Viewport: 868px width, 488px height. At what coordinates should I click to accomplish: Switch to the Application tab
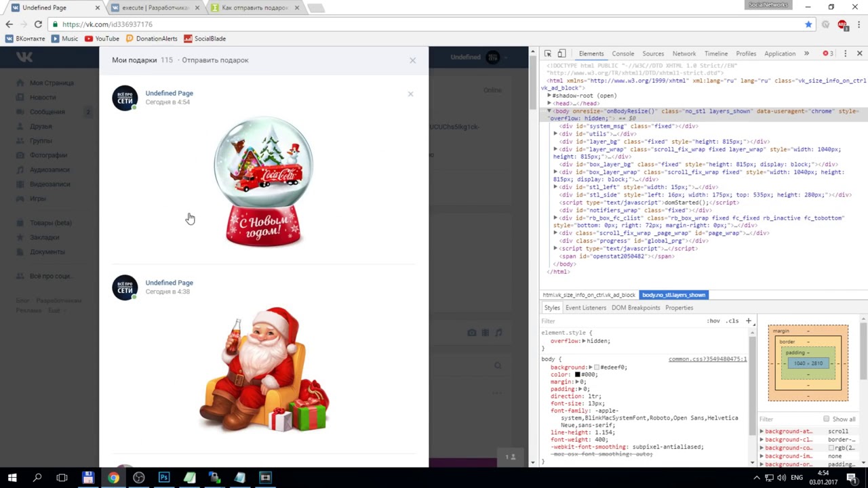click(780, 54)
